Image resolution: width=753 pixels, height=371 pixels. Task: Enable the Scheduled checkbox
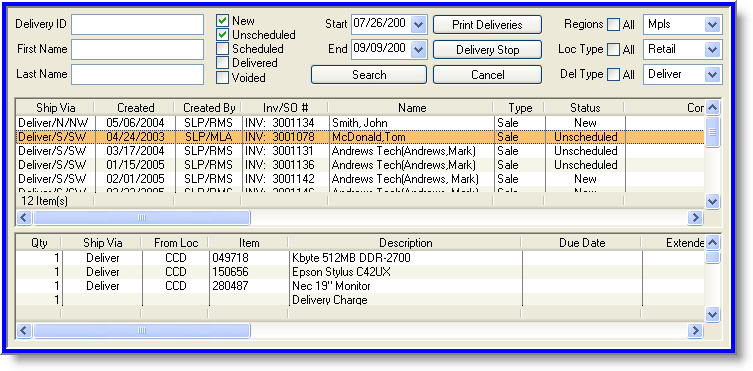[x=222, y=49]
